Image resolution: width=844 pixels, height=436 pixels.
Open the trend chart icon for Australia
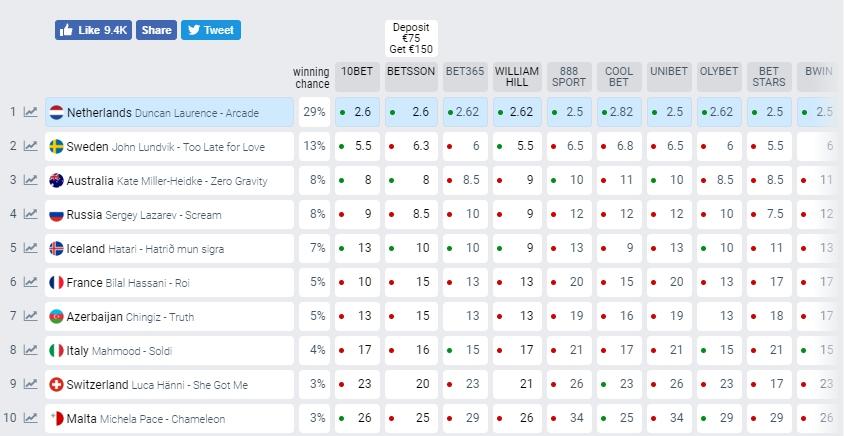pyautogui.click(x=31, y=181)
